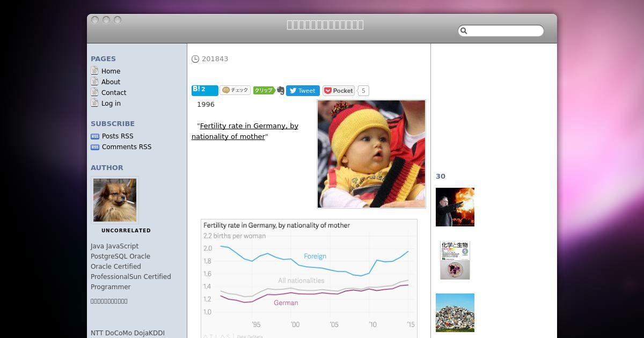Open the sidebar explosion thumbnail
The image size is (644, 338).
point(455,207)
